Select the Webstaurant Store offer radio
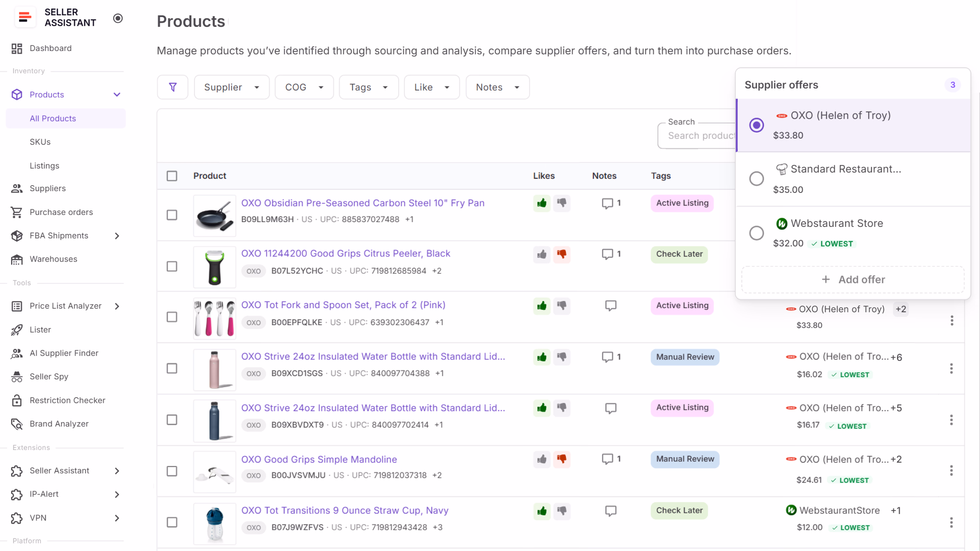The height and width of the screenshot is (551, 980). [756, 233]
